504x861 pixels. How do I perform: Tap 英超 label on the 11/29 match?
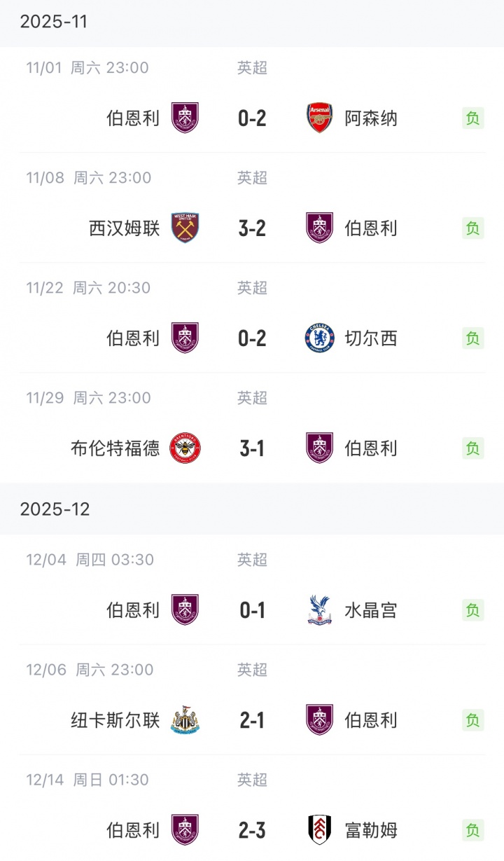(252, 398)
